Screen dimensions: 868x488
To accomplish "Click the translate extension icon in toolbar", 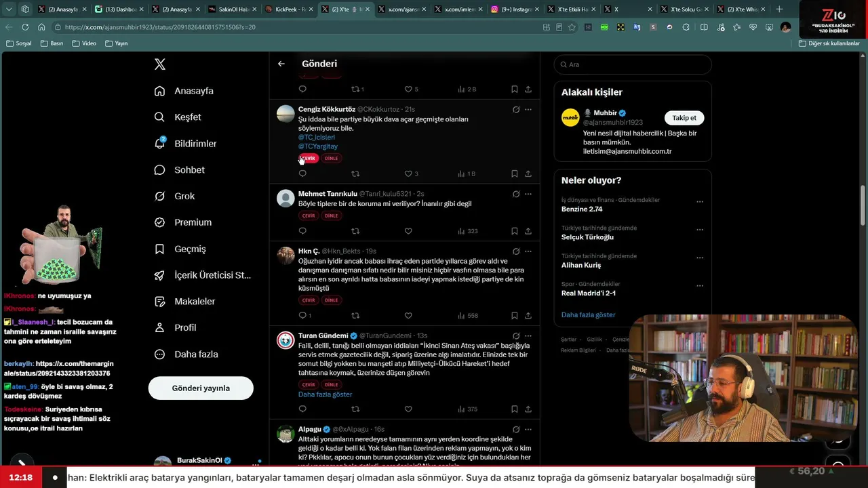I will pyautogui.click(x=637, y=27).
